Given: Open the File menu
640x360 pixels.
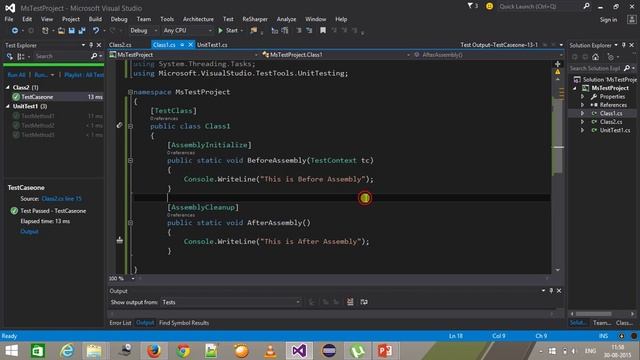Looking at the screenshot, I should click(9, 19).
